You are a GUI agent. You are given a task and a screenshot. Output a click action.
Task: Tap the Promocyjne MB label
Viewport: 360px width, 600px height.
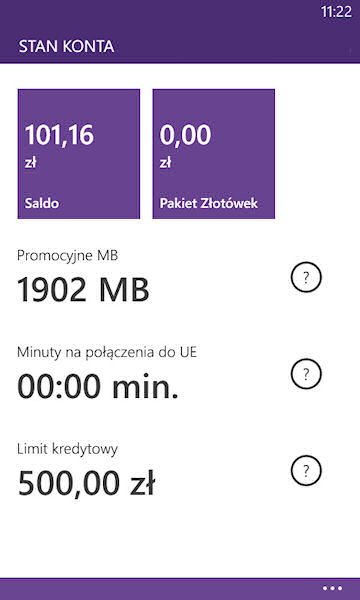click(x=67, y=256)
